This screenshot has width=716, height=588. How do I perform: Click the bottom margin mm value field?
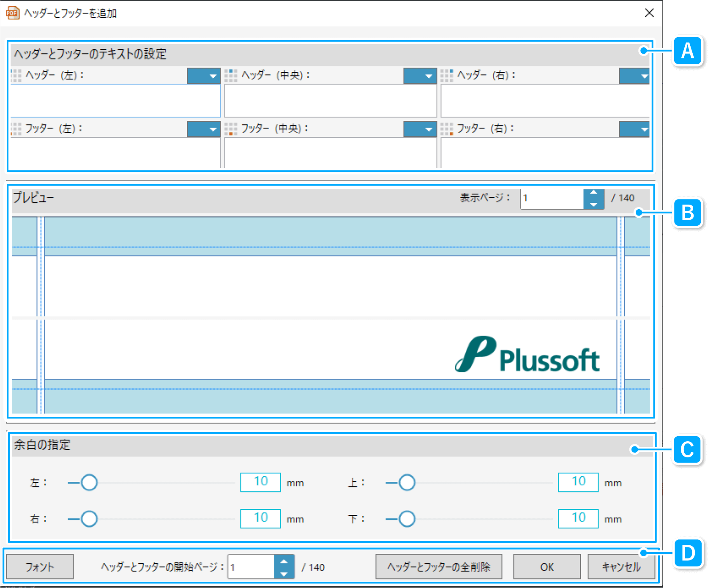(578, 519)
